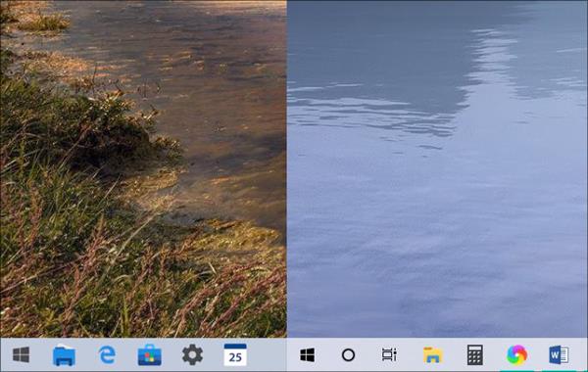Open the yellow File Explorer folder
This screenshot has height=372, width=588.
433,354
